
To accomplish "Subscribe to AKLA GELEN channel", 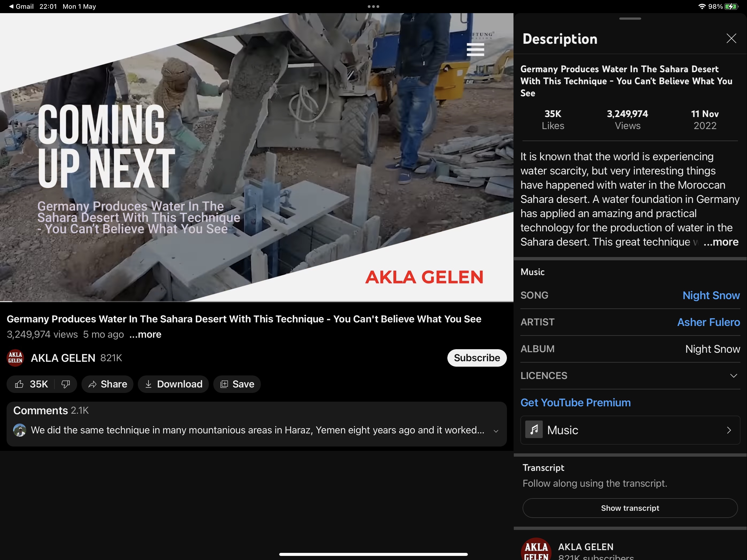I will point(477,358).
